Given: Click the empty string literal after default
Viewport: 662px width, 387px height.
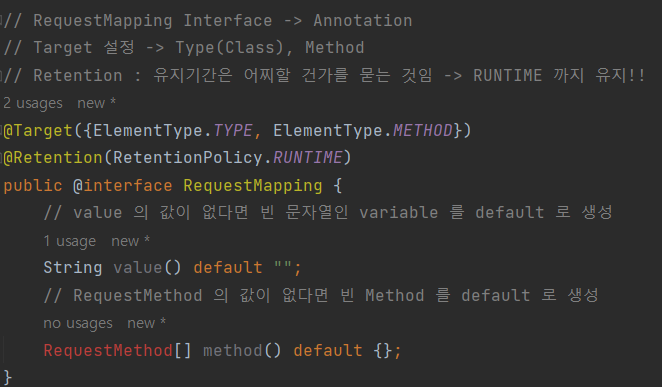Looking at the screenshot, I should 283,266.
